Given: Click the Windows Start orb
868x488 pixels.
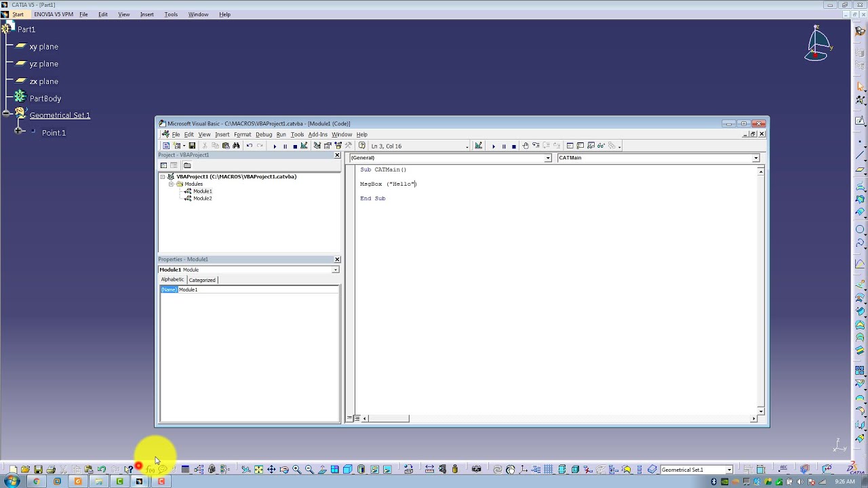Looking at the screenshot, I should pos(12,481).
